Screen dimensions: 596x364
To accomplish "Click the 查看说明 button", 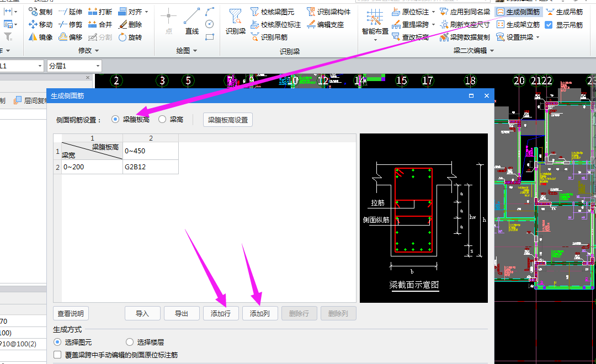I will pos(71,313).
